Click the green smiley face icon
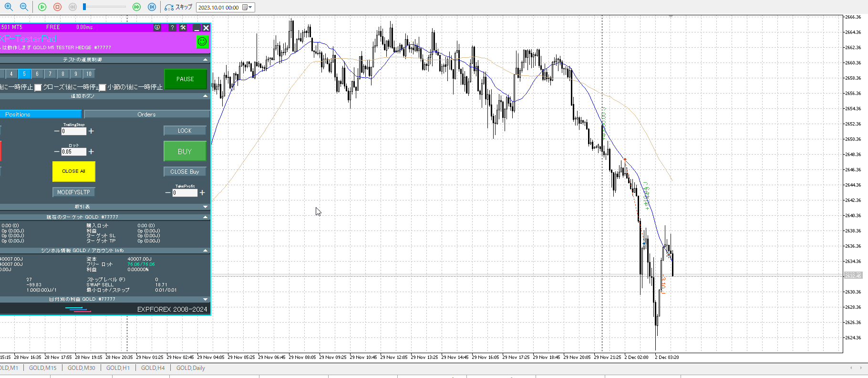868x378 pixels. pyautogui.click(x=202, y=42)
